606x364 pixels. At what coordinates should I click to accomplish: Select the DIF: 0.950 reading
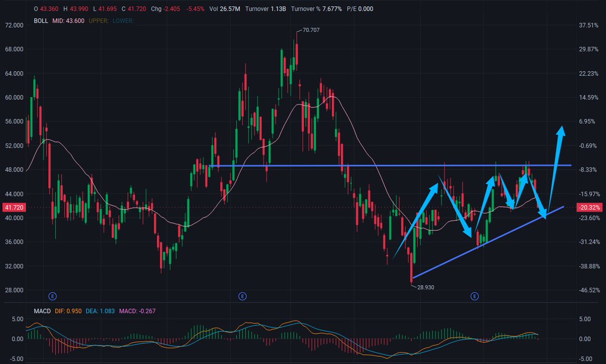68,311
